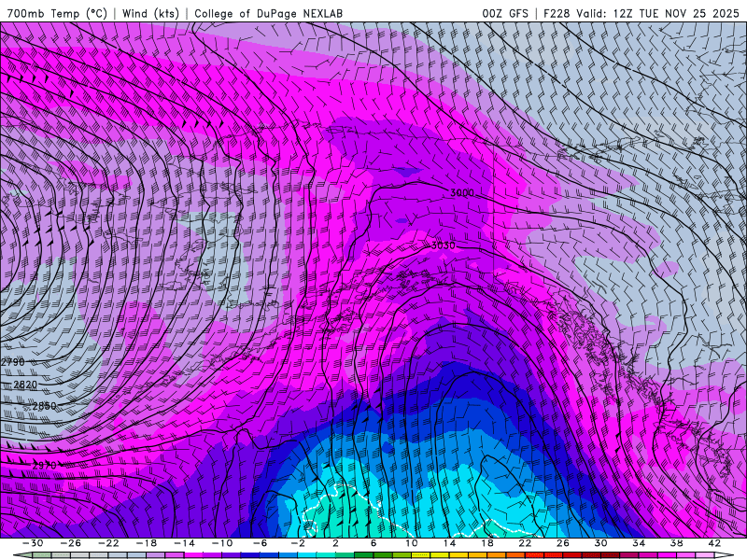The width and height of the screenshot is (747, 560).
Task: Click the 2970 height contour label
Action: [44, 465]
